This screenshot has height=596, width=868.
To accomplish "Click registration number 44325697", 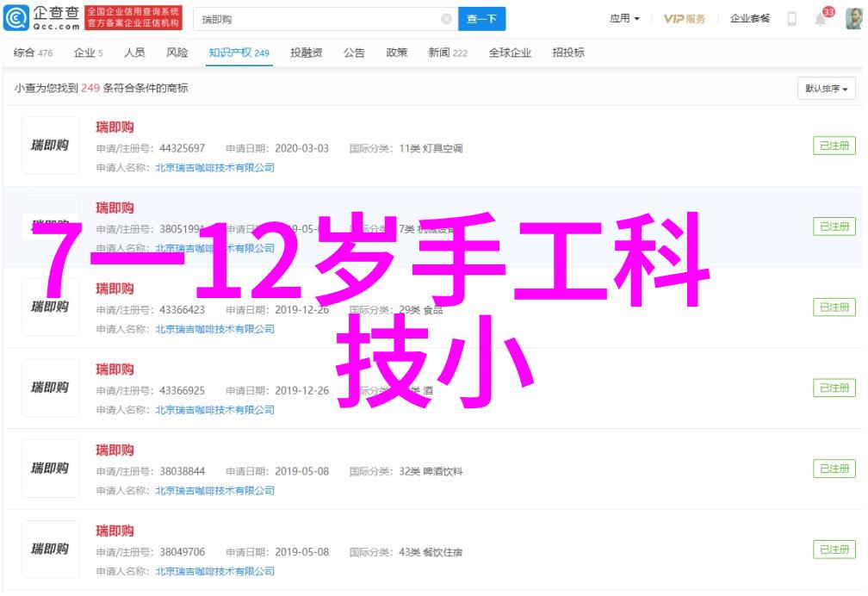I will click(183, 148).
